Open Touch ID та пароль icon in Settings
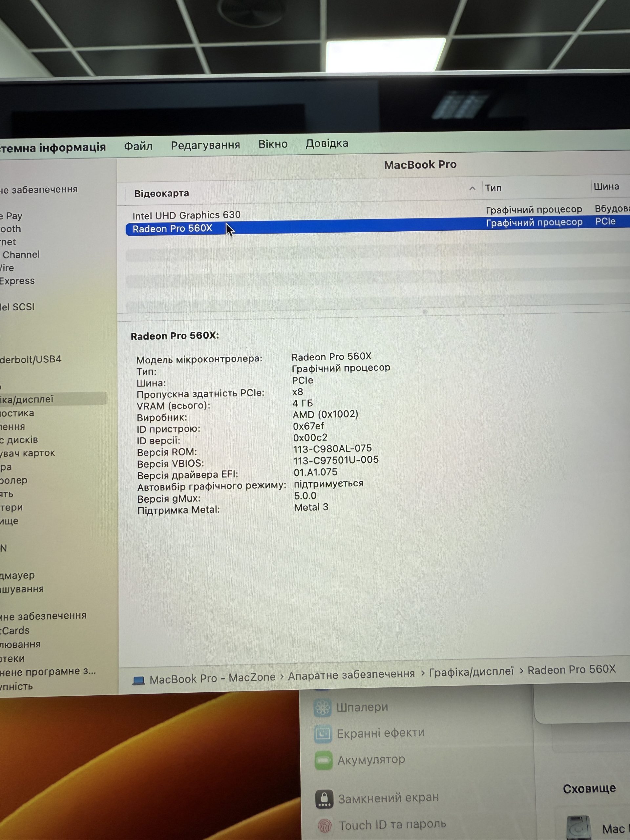630x840 pixels. (x=325, y=826)
